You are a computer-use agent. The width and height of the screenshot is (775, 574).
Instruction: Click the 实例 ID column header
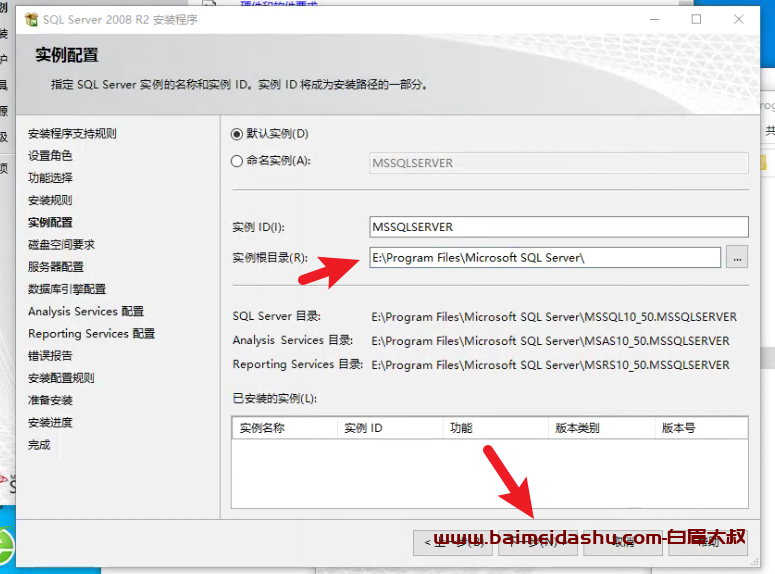click(390, 428)
